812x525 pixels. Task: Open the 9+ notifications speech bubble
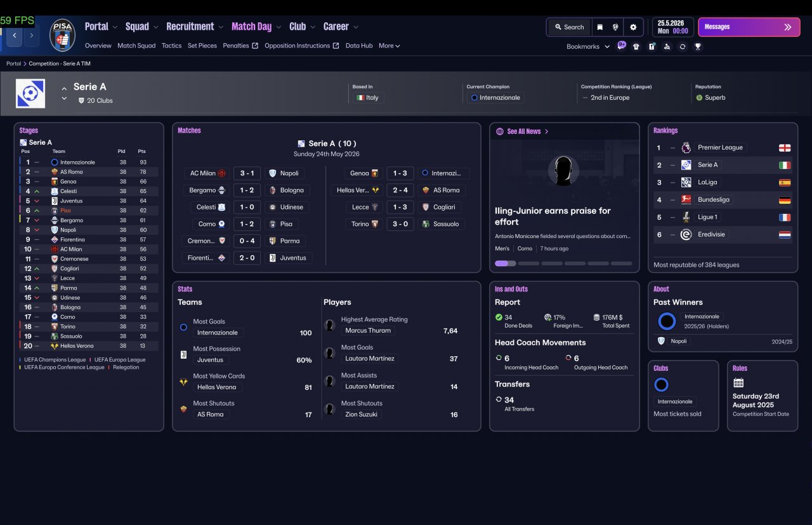click(622, 46)
